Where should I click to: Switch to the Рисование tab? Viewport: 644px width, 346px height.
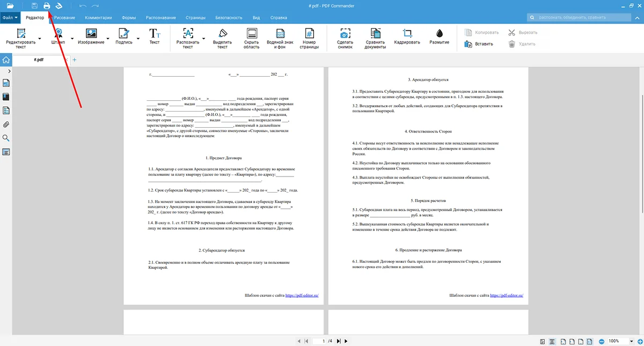[x=64, y=18]
